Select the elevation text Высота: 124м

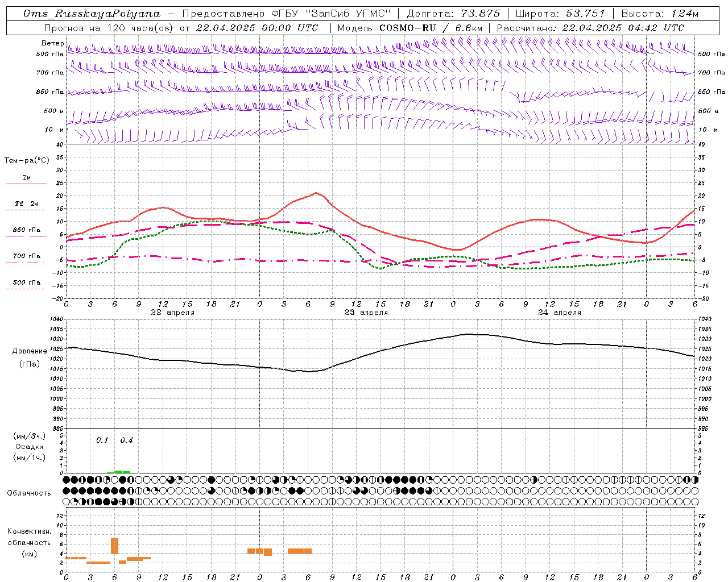(x=660, y=14)
